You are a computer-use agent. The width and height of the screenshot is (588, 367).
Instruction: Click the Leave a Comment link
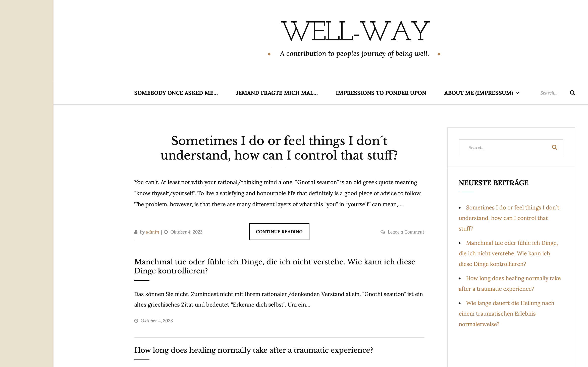[x=406, y=232]
